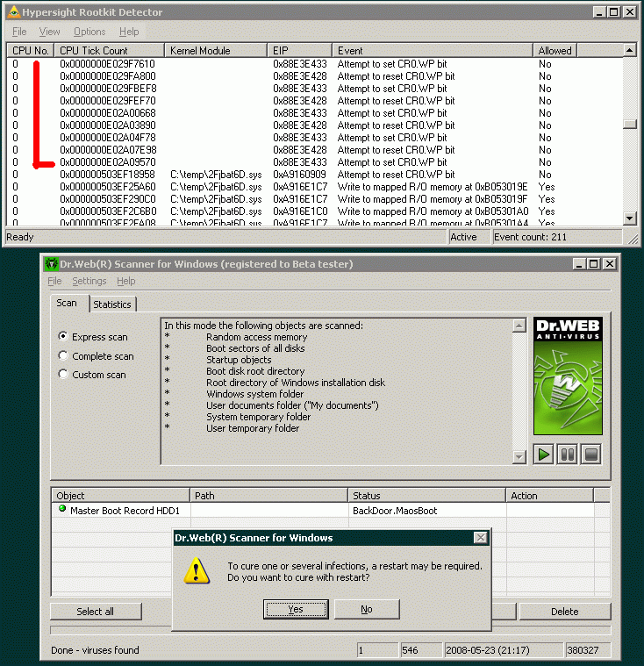Screen dimensions: 644x666
Task: Sort by the Event column header
Action: point(433,51)
